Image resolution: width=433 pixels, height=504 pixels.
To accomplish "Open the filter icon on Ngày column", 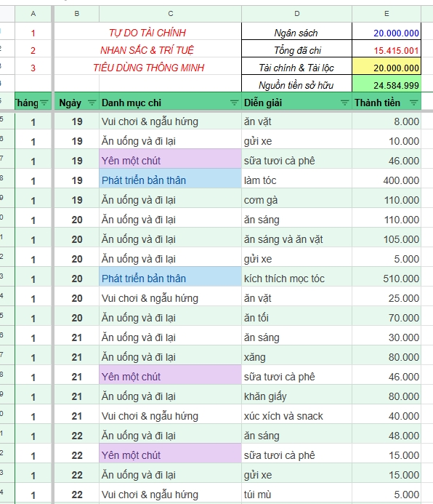I will pyautogui.click(x=92, y=103).
